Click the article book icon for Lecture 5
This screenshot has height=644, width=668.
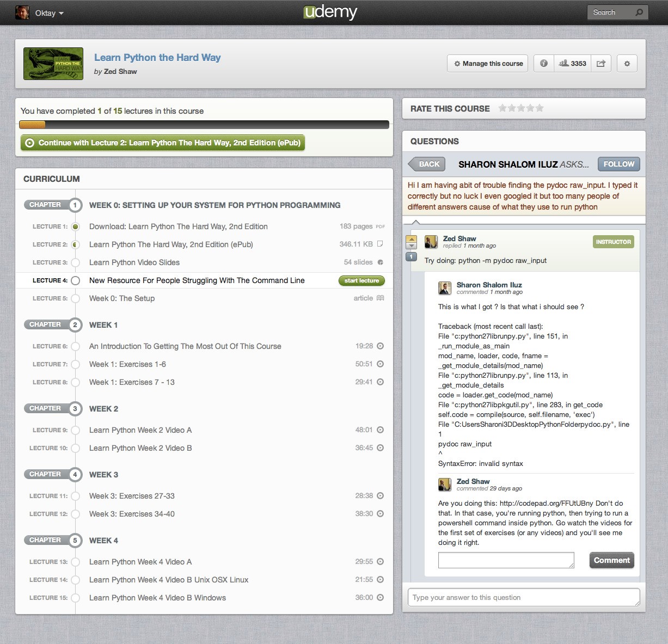coord(380,298)
